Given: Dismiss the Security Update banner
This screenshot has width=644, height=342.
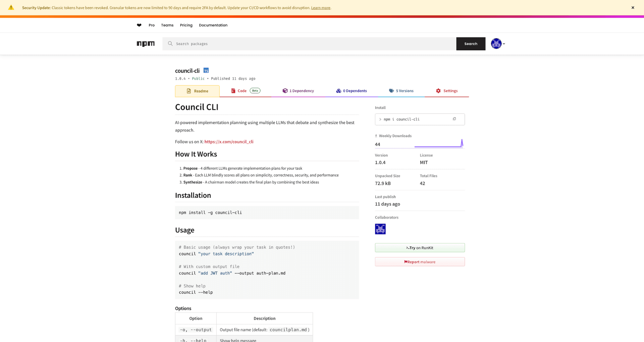Looking at the screenshot, I should [633, 7].
